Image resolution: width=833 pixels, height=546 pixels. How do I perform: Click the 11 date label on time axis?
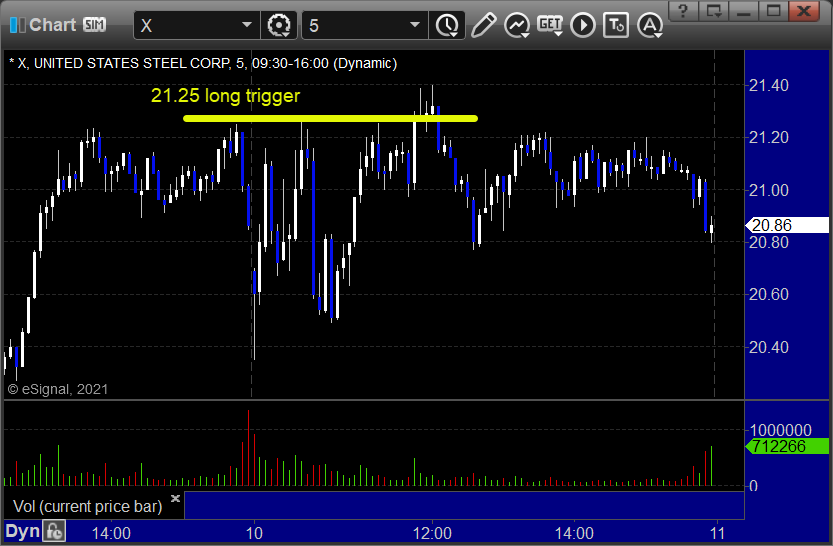pyautogui.click(x=718, y=533)
